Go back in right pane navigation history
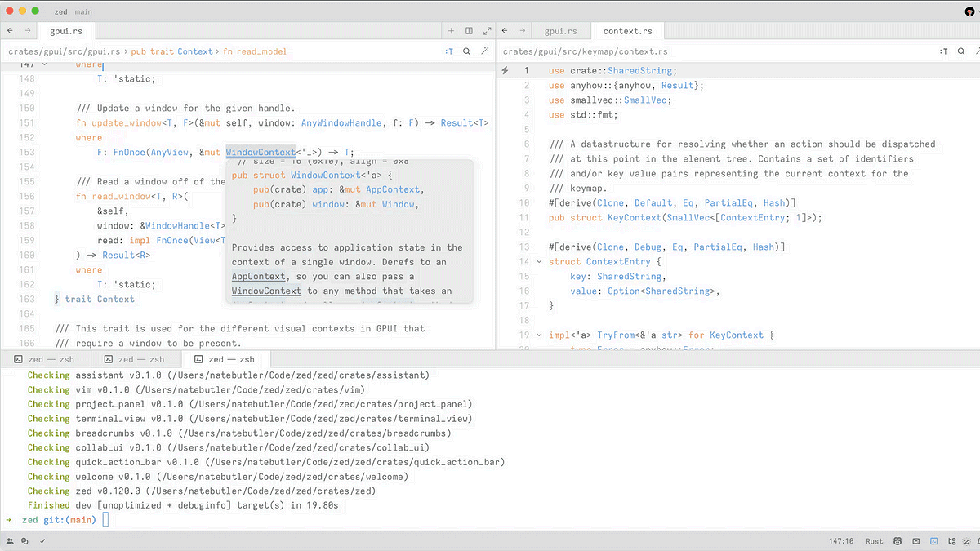980x551 pixels. click(x=505, y=31)
